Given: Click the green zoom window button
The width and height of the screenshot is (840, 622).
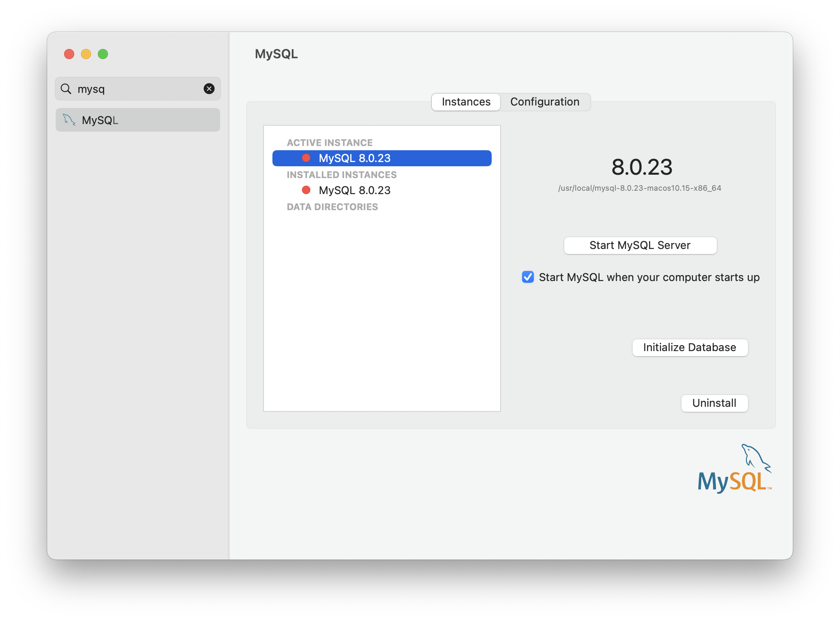Looking at the screenshot, I should (x=103, y=54).
